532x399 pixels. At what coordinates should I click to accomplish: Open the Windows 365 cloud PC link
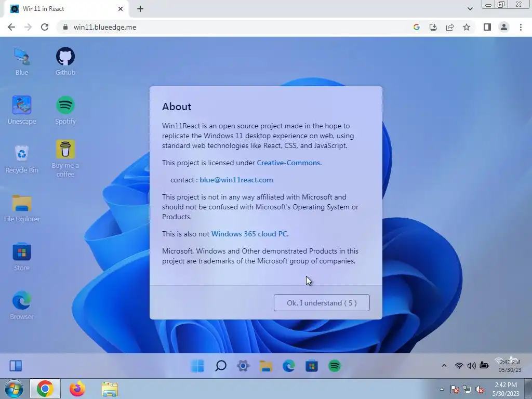(249, 234)
